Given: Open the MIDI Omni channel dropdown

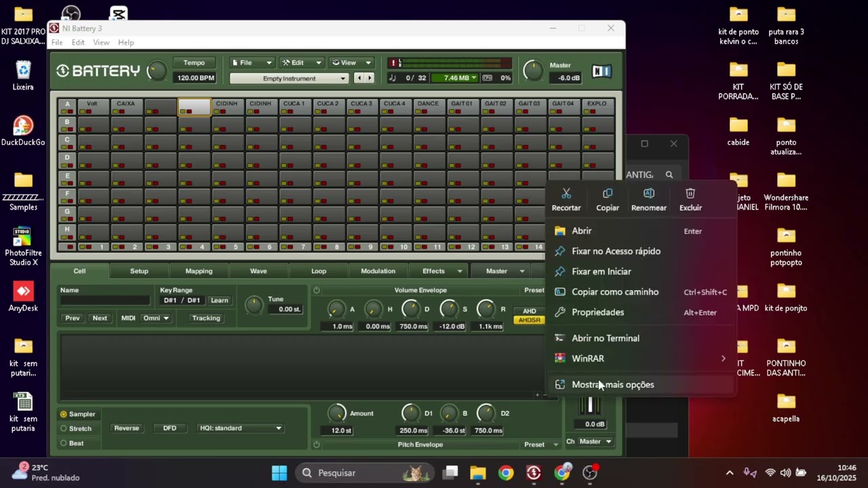Looking at the screenshot, I should coord(156,318).
